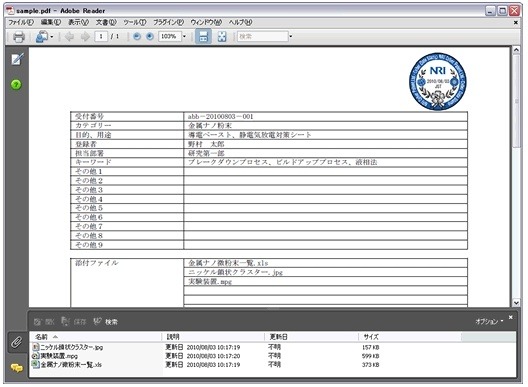Click the zoom in round button

150,36
